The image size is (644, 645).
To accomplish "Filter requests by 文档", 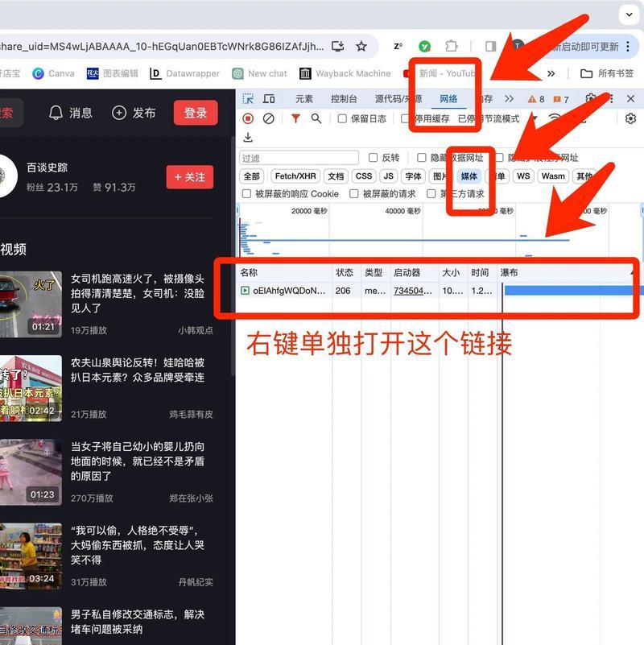I will (x=336, y=176).
